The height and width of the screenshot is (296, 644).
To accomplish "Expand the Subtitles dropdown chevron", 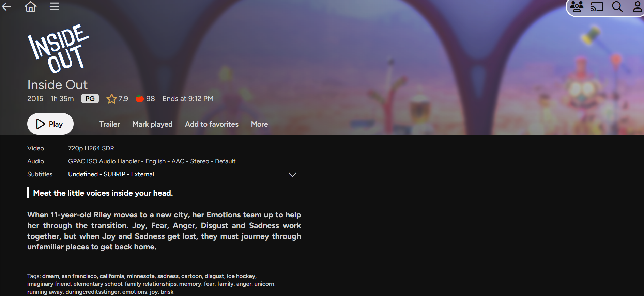I will click(x=292, y=175).
